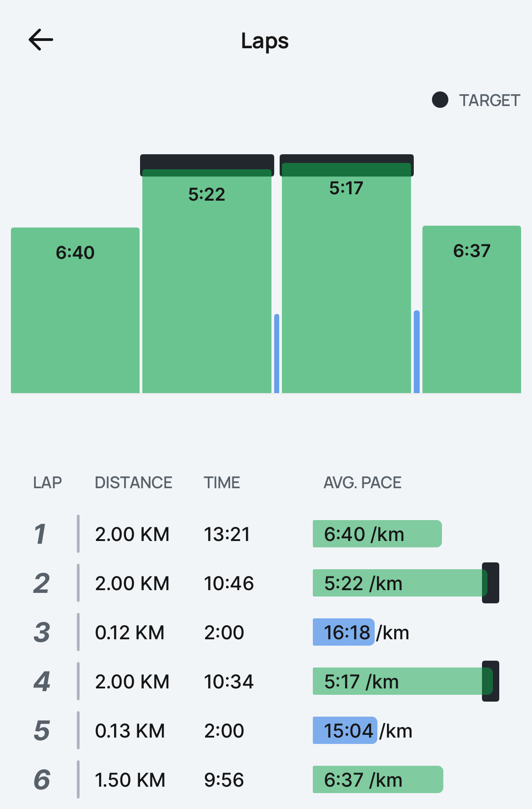The height and width of the screenshot is (809, 532).
Task: Select lap 4 row showing 10:34
Action: click(x=266, y=681)
